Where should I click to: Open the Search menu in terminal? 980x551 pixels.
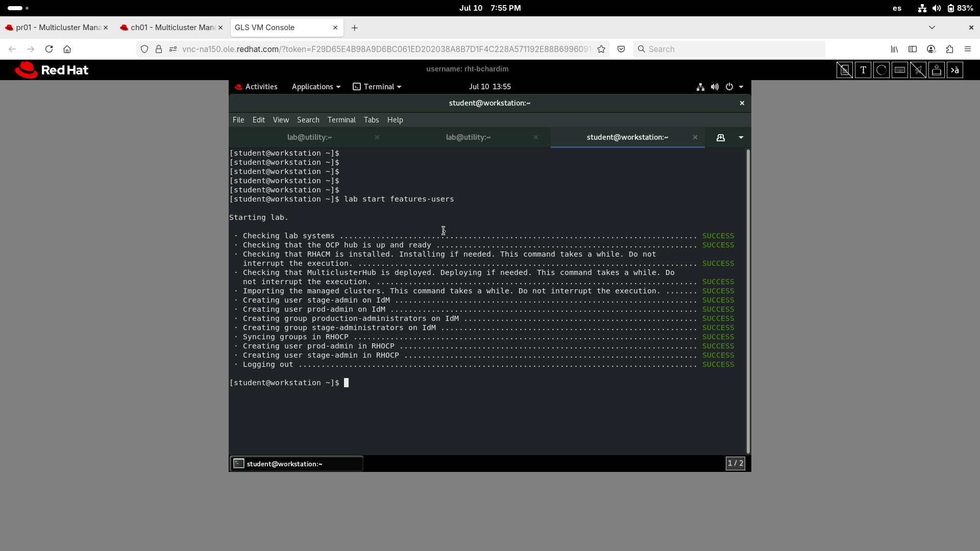(308, 120)
